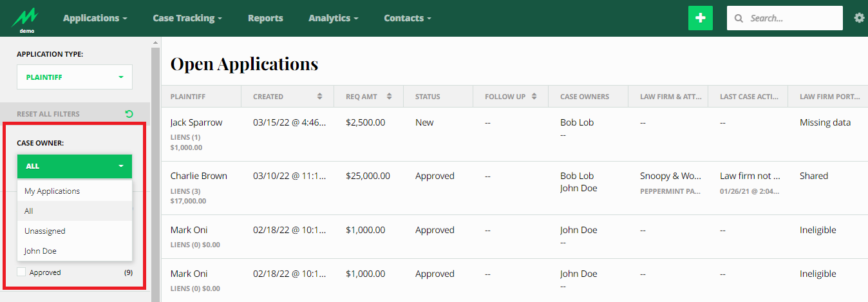Image resolution: width=868 pixels, height=302 pixels.
Task: Choose Unassigned in Case Owner list
Action: click(x=45, y=231)
